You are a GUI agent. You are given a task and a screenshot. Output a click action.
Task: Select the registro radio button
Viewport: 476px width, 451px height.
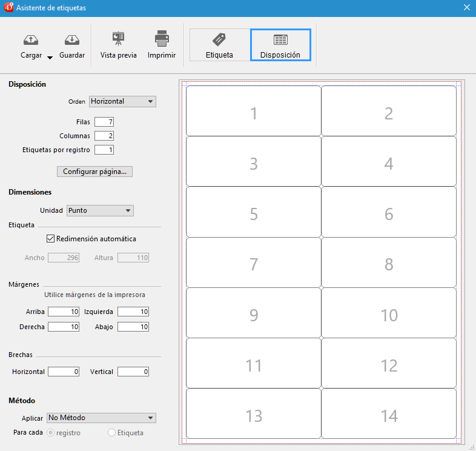click(x=50, y=433)
